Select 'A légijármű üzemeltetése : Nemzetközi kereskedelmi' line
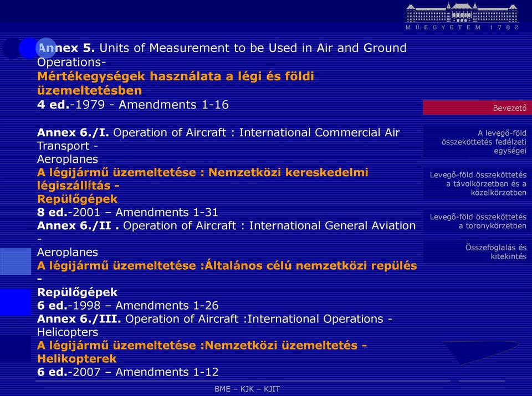The image size is (532, 396). pos(203,173)
